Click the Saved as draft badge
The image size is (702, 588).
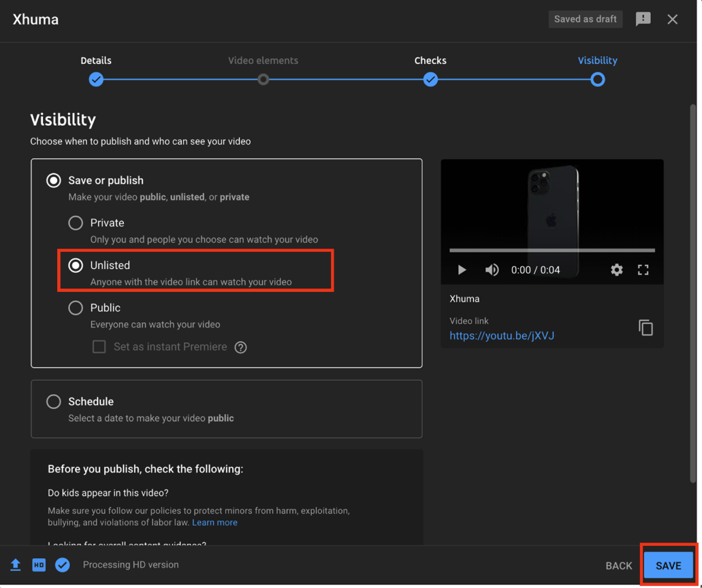point(585,19)
